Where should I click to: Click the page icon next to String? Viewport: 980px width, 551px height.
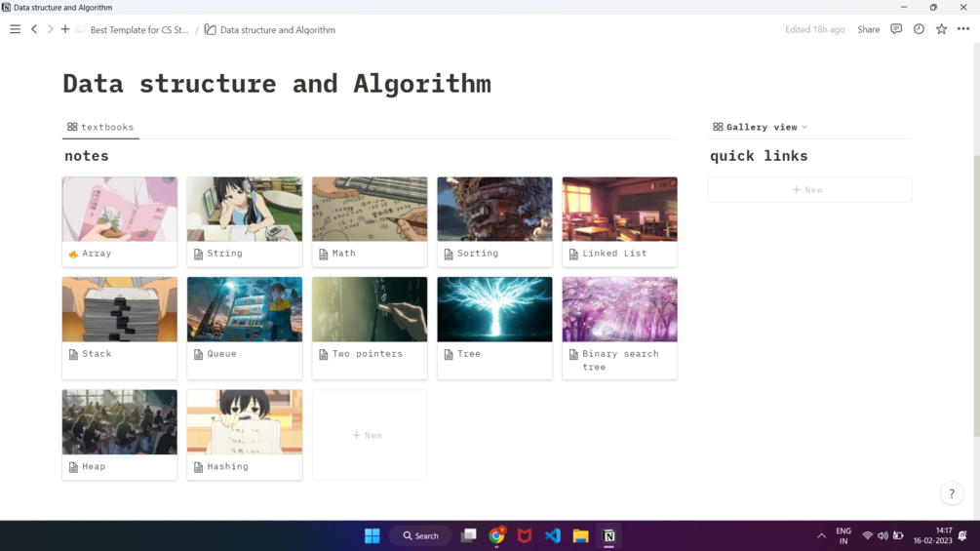coord(198,254)
